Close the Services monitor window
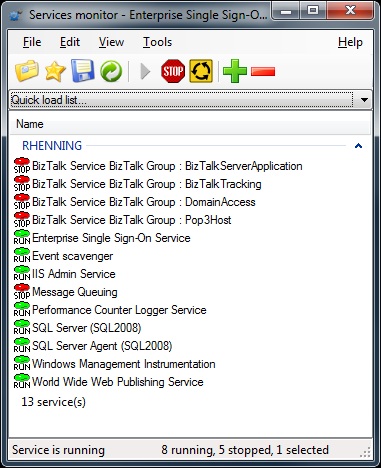Image resolution: width=381 pixels, height=468 pixels. pos(350,12)
